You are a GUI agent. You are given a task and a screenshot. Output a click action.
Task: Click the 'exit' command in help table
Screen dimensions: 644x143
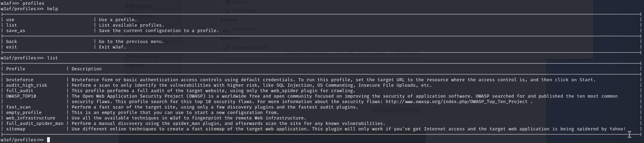(12, 47)
